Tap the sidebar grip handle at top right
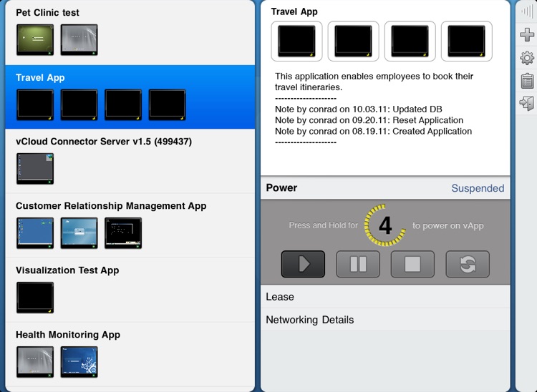 [527, 11]
